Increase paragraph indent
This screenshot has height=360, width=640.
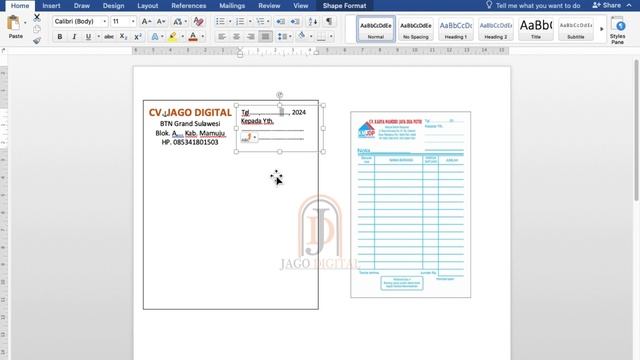pyautogui.click(x=296, y=21)
